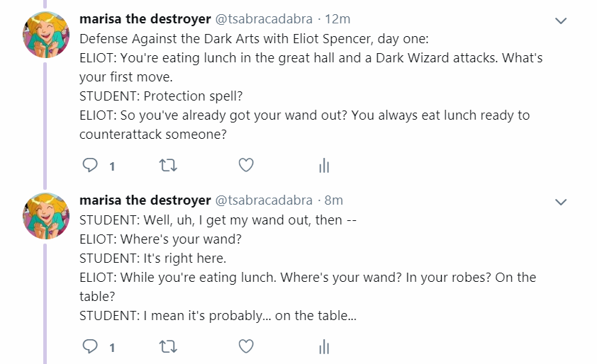Like the first tweet
The image size is (597, 364).
(245, 166)
